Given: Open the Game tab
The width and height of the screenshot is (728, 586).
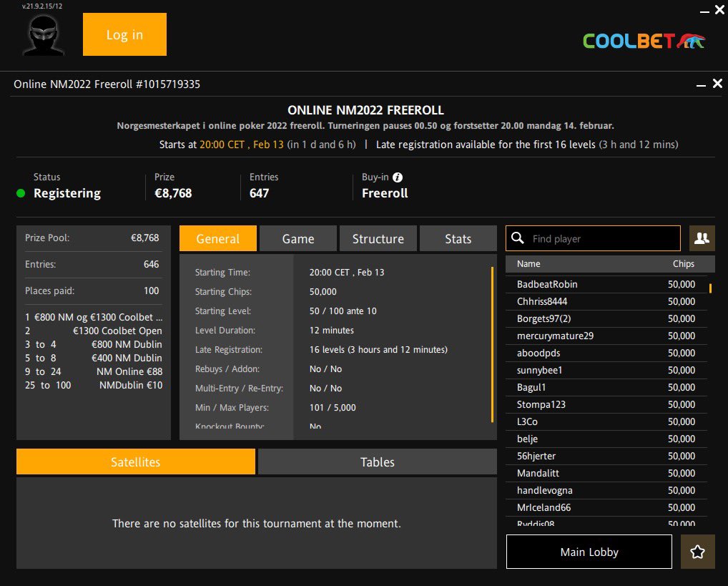Looking at the screenshot, I should pyautogui.click(x=298, y=238).
